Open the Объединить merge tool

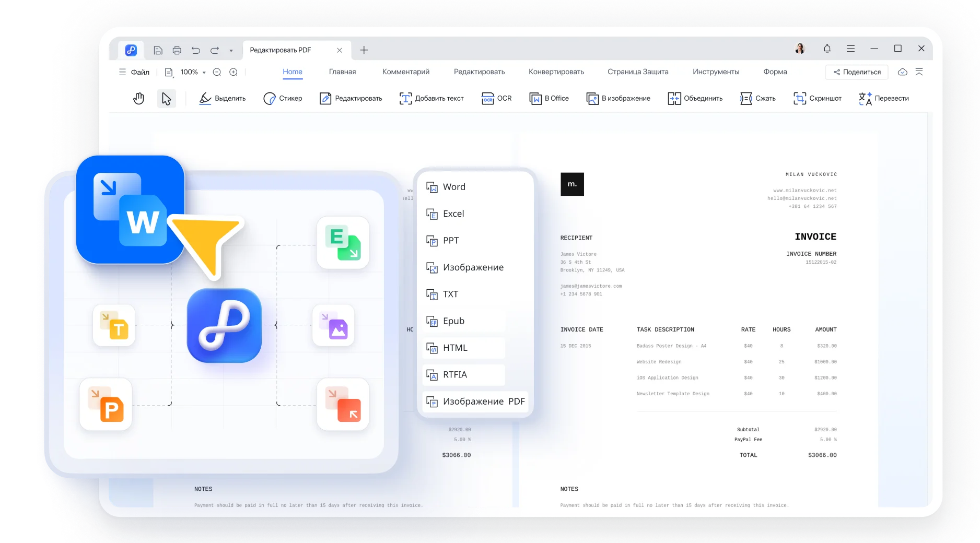[694, 98]
